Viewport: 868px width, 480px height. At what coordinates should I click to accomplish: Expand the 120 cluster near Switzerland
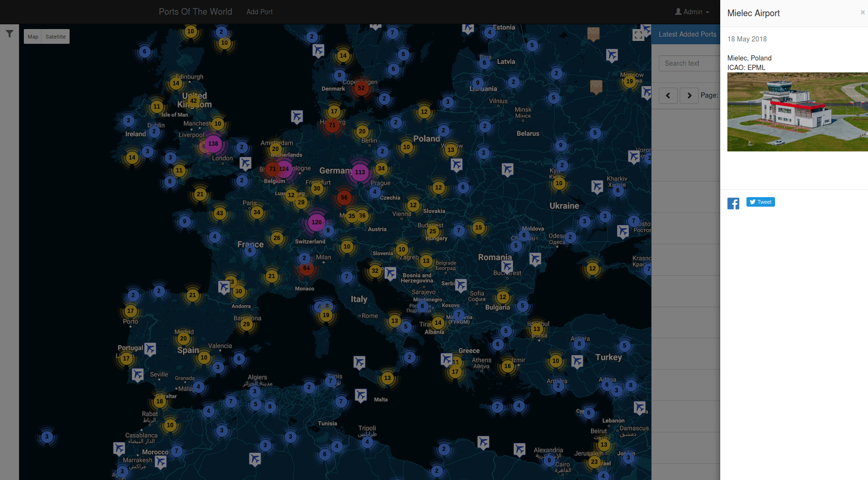(x=317, y=222)
